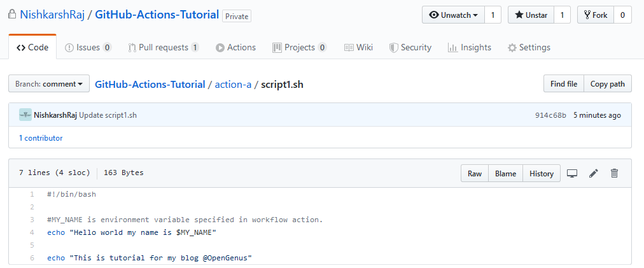This screenshot has height=268, width=644.
Task: Open the repository Settings tab
Action: [x=529, y=47]
